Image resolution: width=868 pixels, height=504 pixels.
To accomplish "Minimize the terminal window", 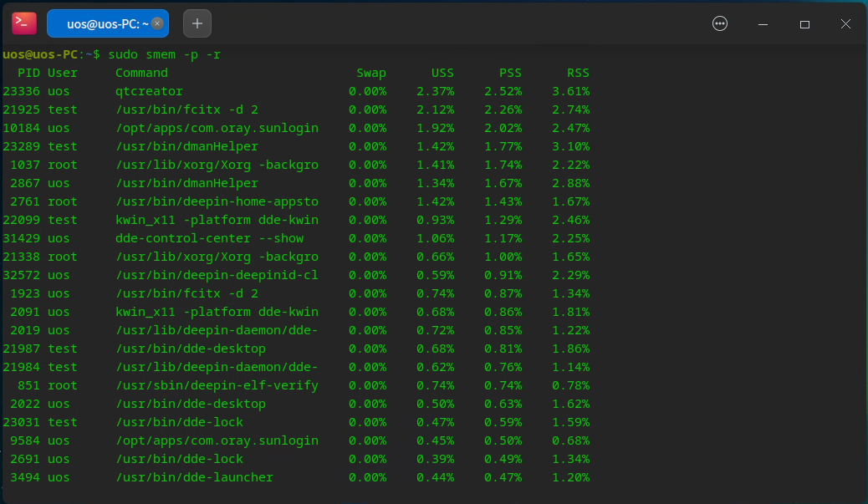I will 763,23.
